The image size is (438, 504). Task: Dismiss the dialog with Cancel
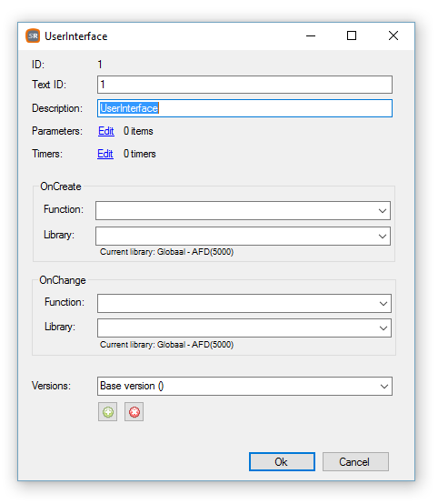(355, 462)
